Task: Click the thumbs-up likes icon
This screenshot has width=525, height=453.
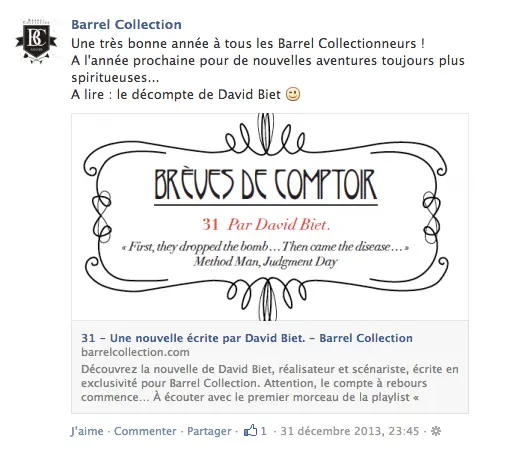Action: (250, 431)
